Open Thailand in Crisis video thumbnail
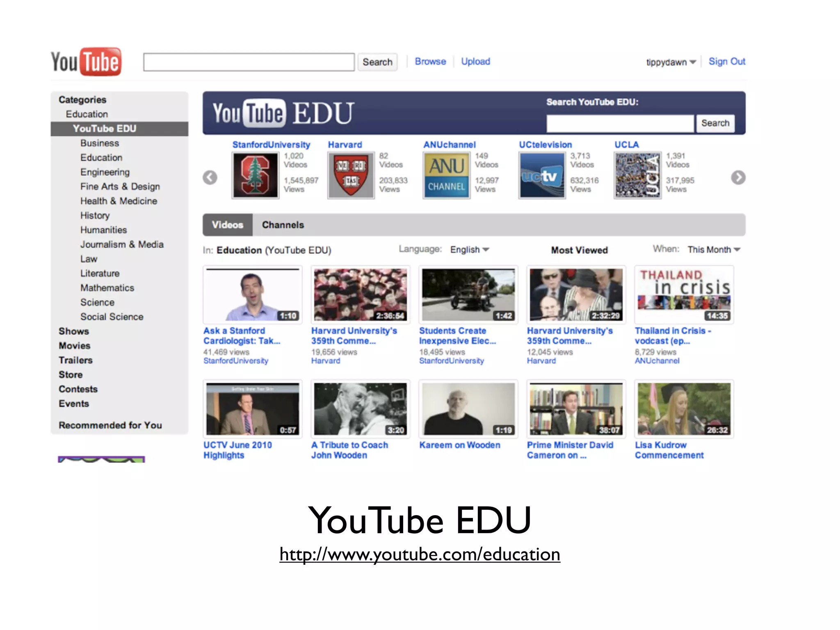Image resolution: width=840 pixels, height=630 pixels. tap(684, 294)
